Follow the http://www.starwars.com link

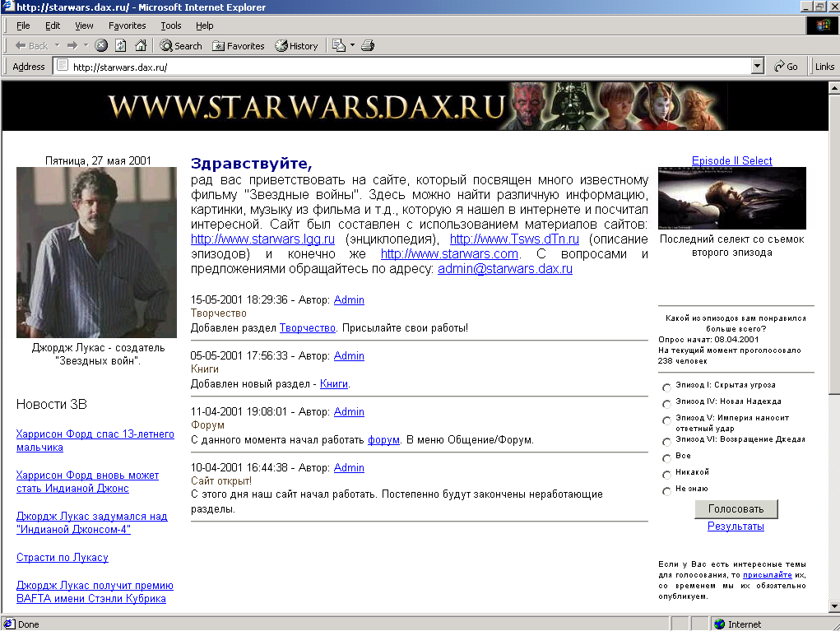(x=449, y=254)
